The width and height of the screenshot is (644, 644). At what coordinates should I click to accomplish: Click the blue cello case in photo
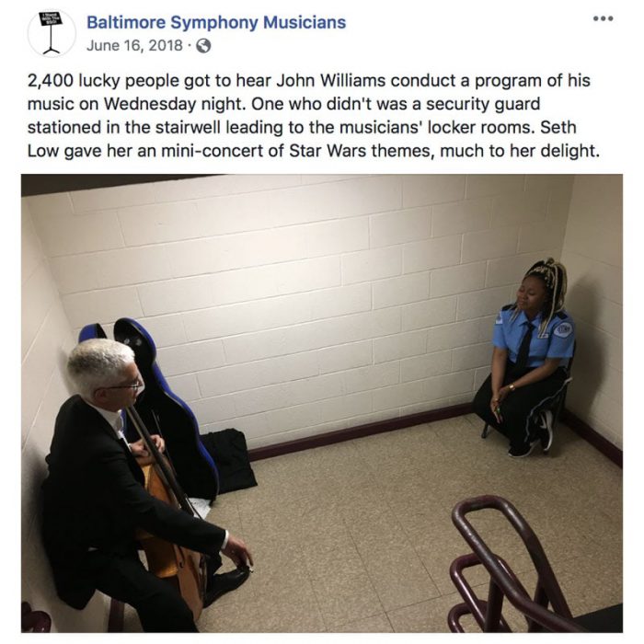[x=156, y=407]
